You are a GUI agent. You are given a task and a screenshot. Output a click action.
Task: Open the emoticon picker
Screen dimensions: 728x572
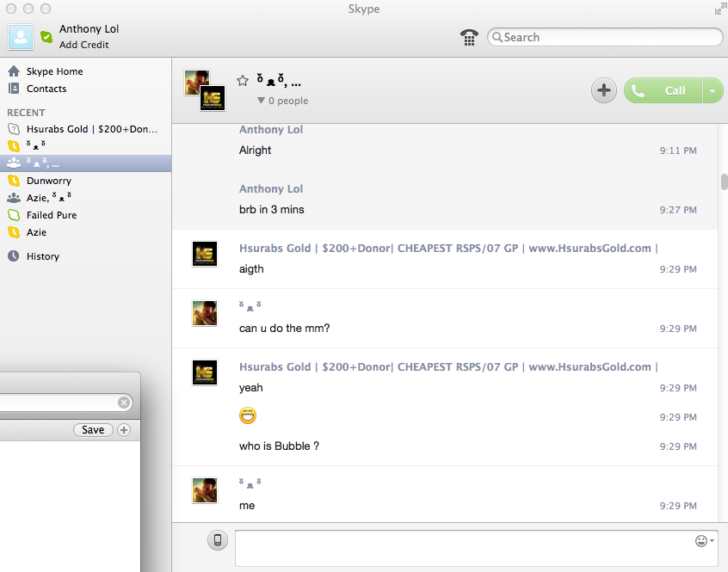click(704, 540)
